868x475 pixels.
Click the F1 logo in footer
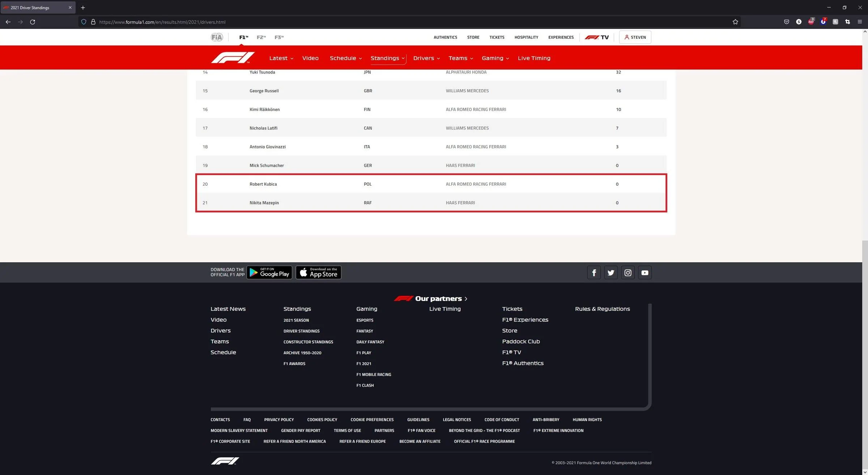pyautogui.click(x=225, y=461)
